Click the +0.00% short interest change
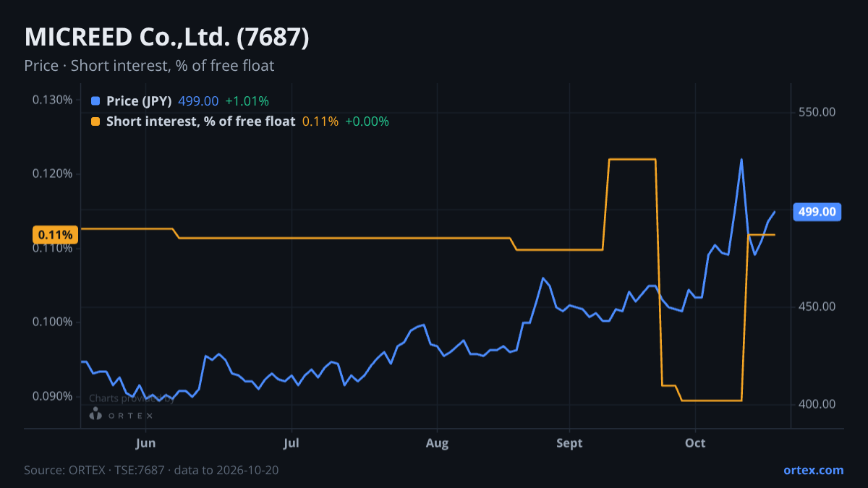This screenshot has width=868, height=488. [367, 121]
